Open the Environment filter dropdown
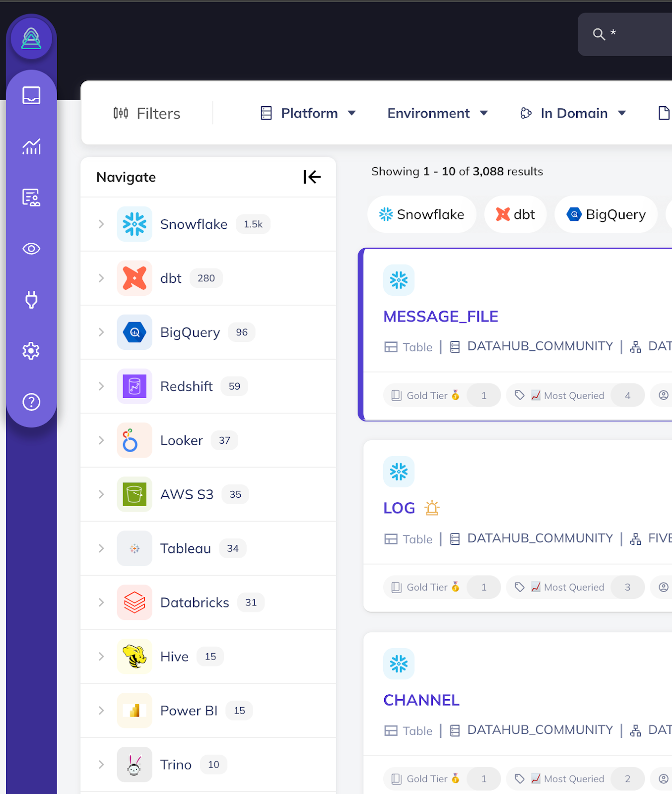Image resolution: width=672 pixels, height=794 pixels. tap(437, 113)
